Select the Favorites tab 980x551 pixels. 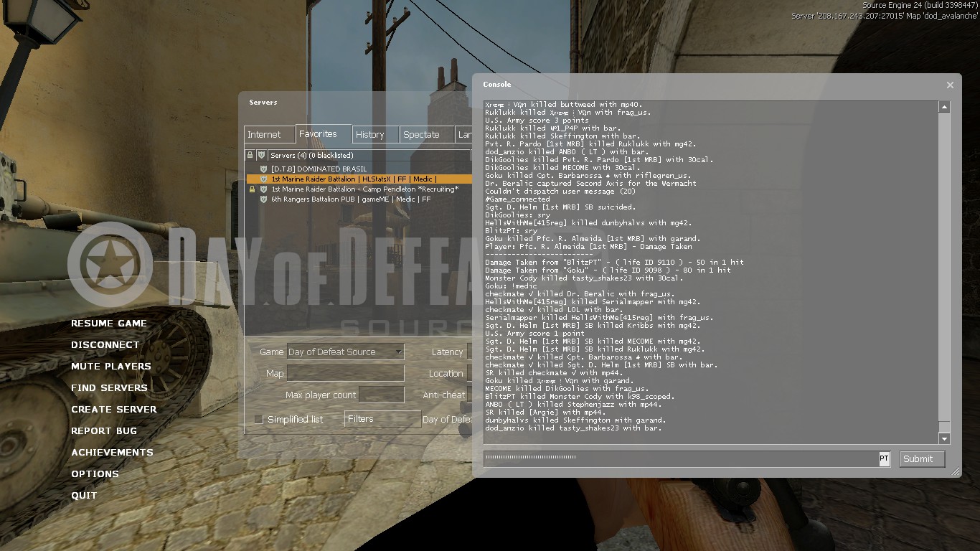pyautogui.click(x=323, y=133)
